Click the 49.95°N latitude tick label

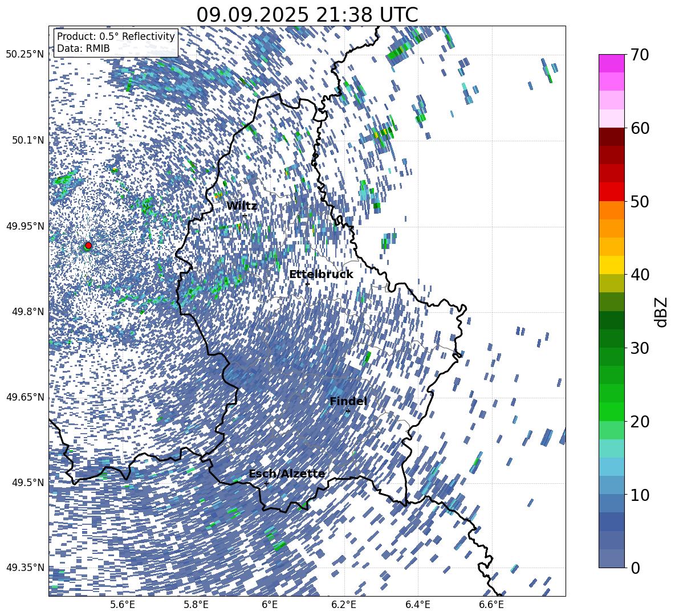click(26, 226)
